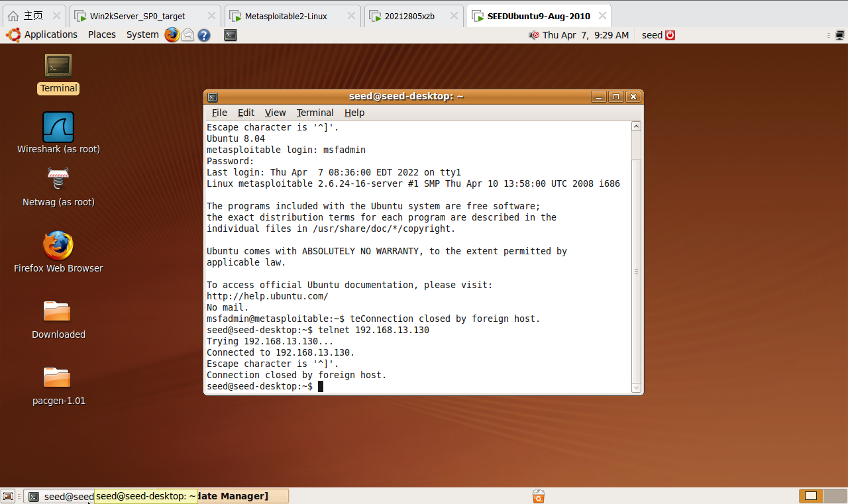Open the Terminal menu in the menu bar
The image size is (848, 504).
(315, 113)
